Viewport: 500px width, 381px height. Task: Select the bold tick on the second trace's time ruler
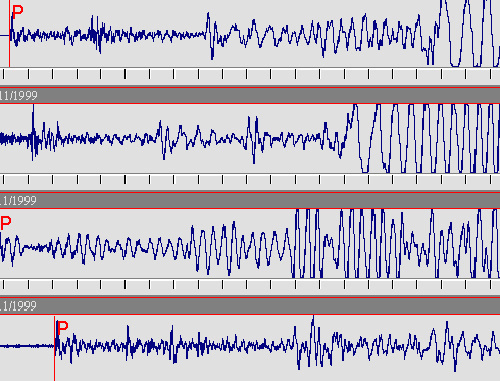click(x=125, y=179)
